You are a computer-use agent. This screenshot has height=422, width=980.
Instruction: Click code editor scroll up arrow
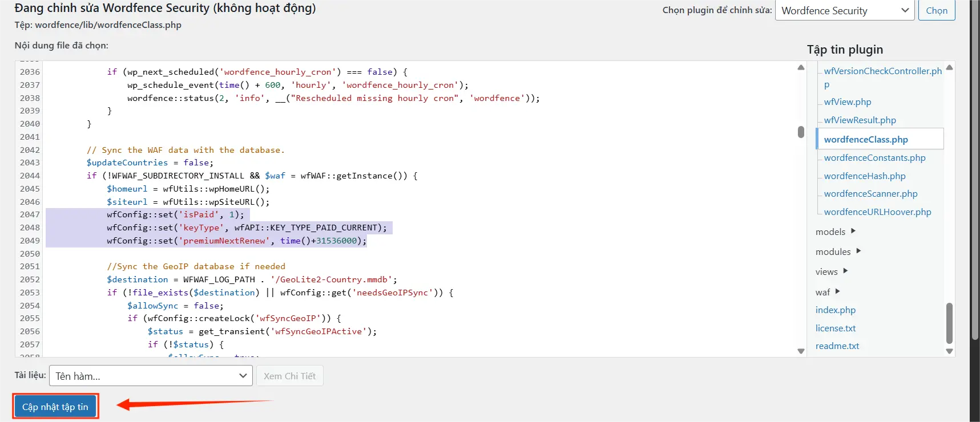[x=801, y=68]
